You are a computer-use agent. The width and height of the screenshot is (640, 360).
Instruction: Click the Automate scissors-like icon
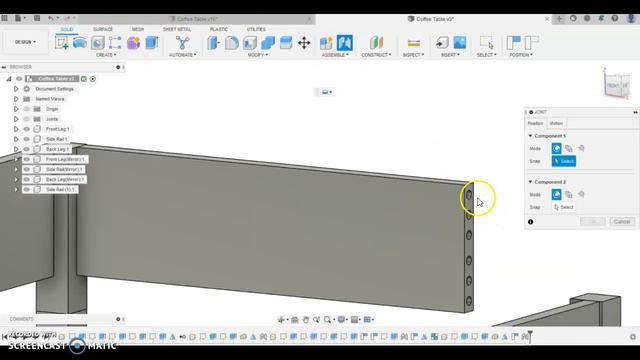coord(182,42)
